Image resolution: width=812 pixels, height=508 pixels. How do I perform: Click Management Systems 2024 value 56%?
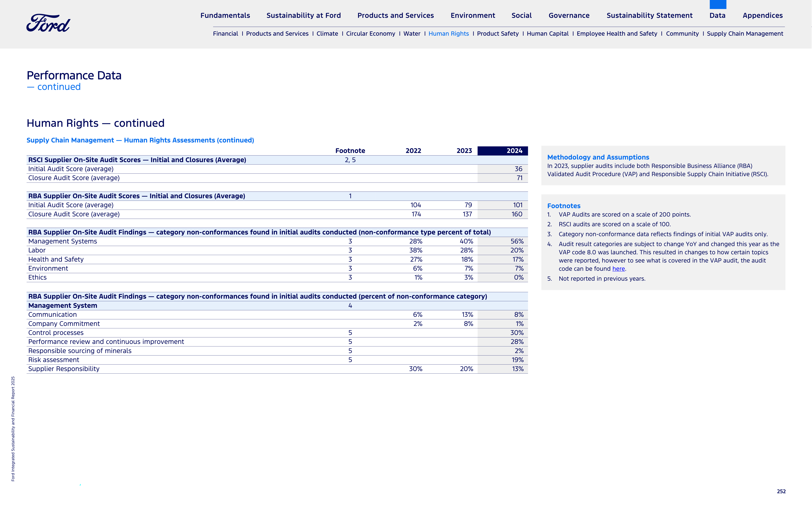coord(517,241)
